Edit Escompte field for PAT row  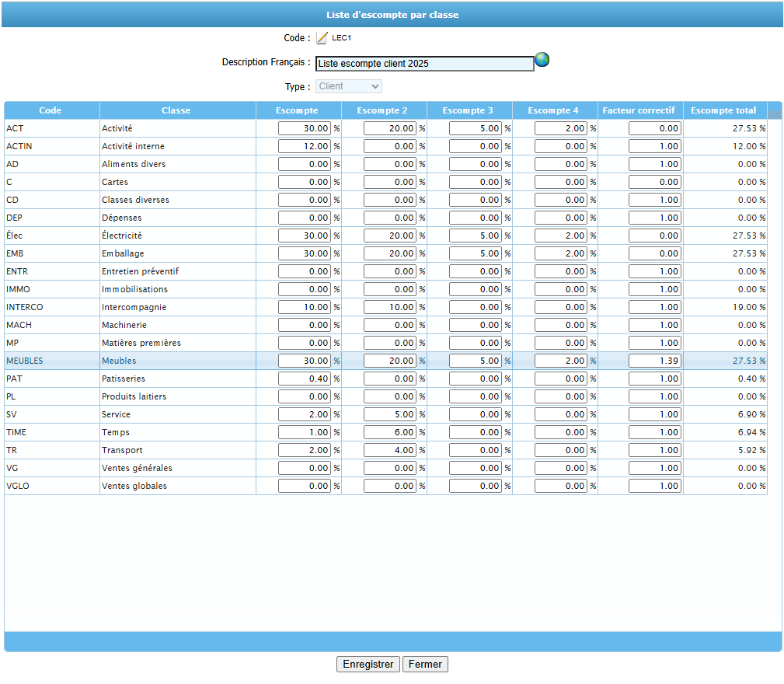coord(305,379)
